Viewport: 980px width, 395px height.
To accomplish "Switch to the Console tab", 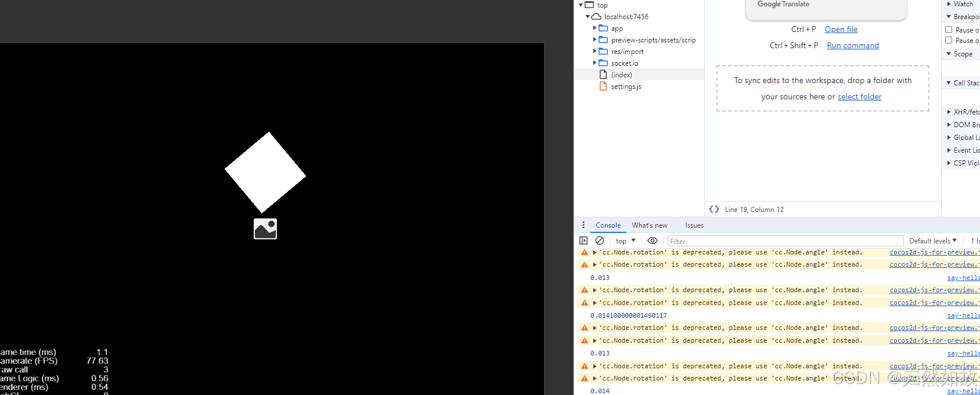I will (608, 225).
